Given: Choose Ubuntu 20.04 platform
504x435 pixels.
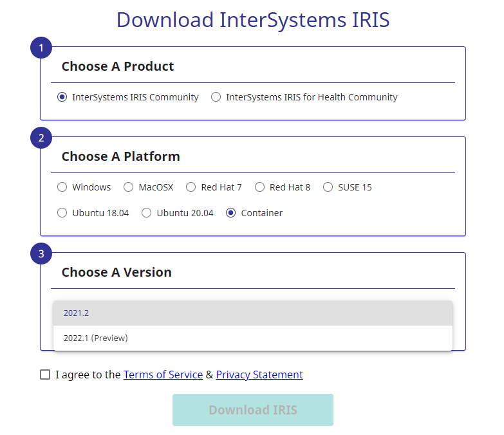Looking at the screenshot, I should (147, 213).
